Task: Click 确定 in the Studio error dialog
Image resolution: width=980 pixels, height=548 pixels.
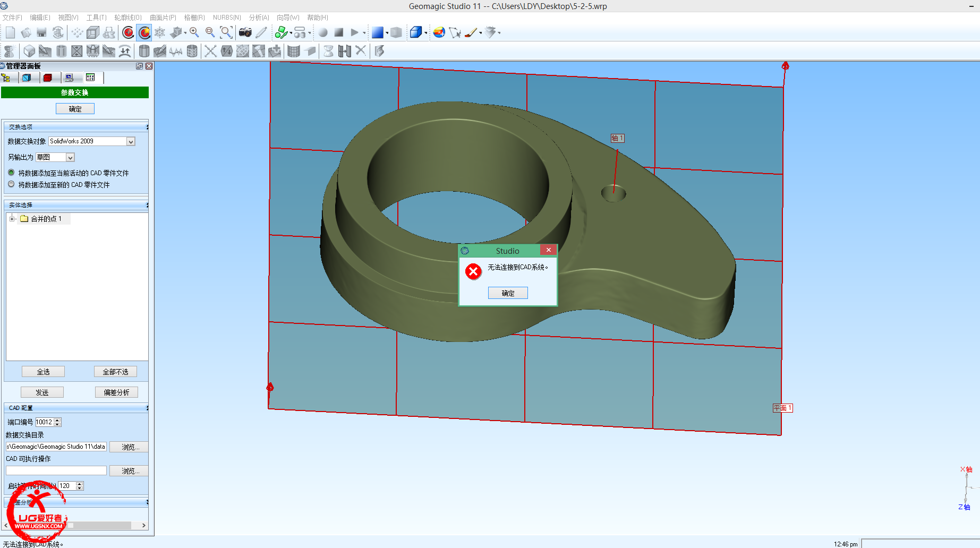Action: coord(508,293)
